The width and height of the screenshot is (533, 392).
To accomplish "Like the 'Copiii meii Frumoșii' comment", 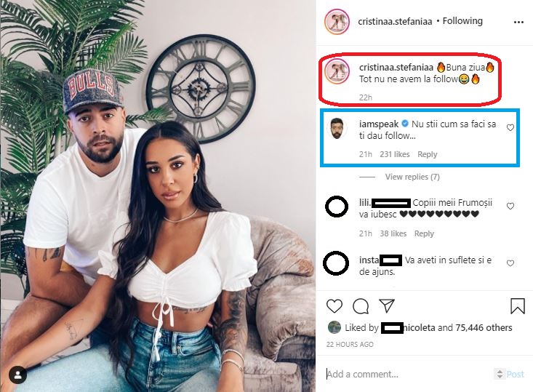I will [510, 206].
